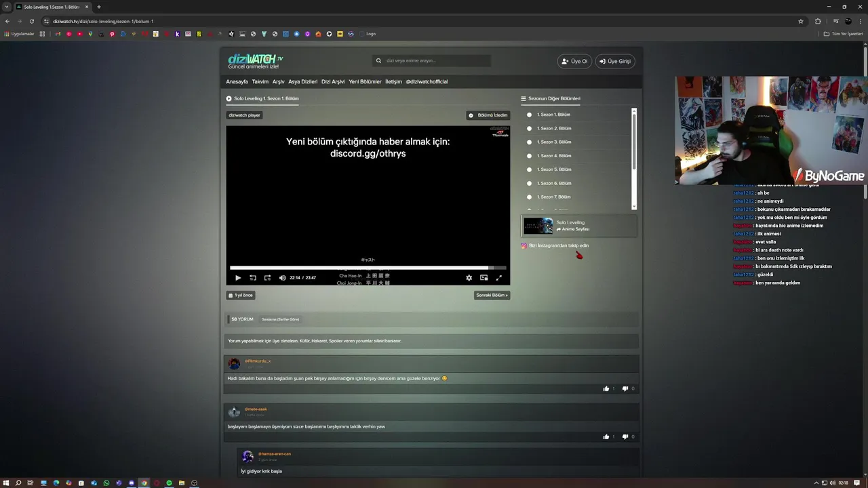Open Windows Start menu
Image resolution: width=868 pixels, height=488 pixels.
[x=6, y=483]
